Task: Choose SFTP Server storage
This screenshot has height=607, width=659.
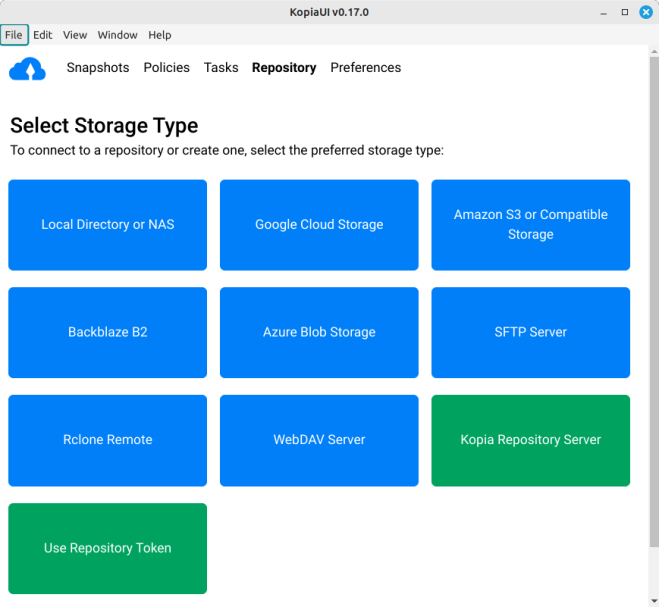Action: [x=530, y=333]
